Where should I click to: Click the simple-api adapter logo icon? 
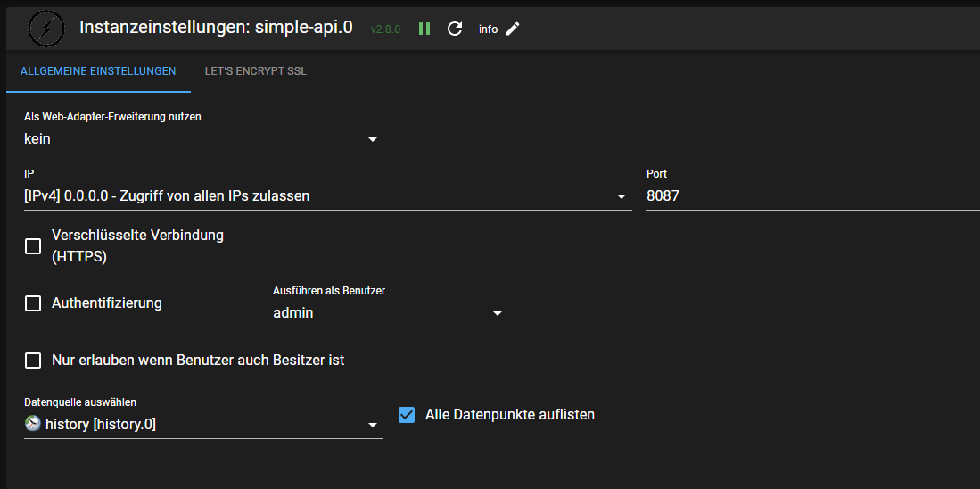click(44, 28)
